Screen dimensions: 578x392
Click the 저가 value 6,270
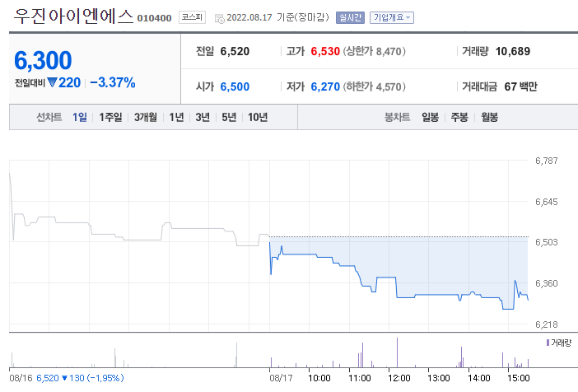325,86
